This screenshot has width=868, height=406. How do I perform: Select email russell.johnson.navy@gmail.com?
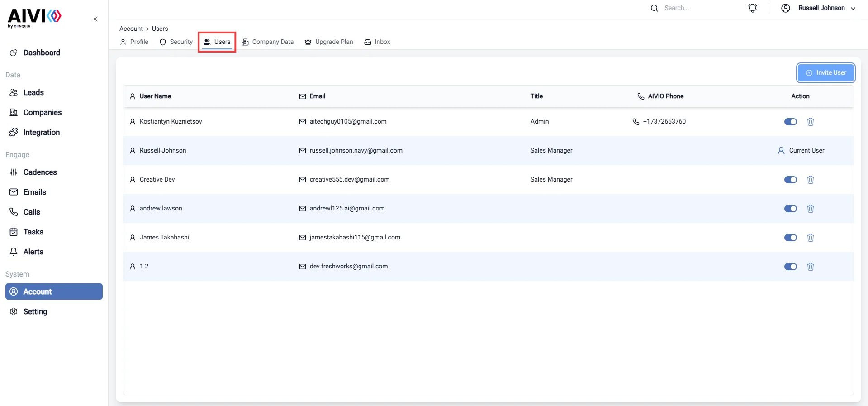356,151
